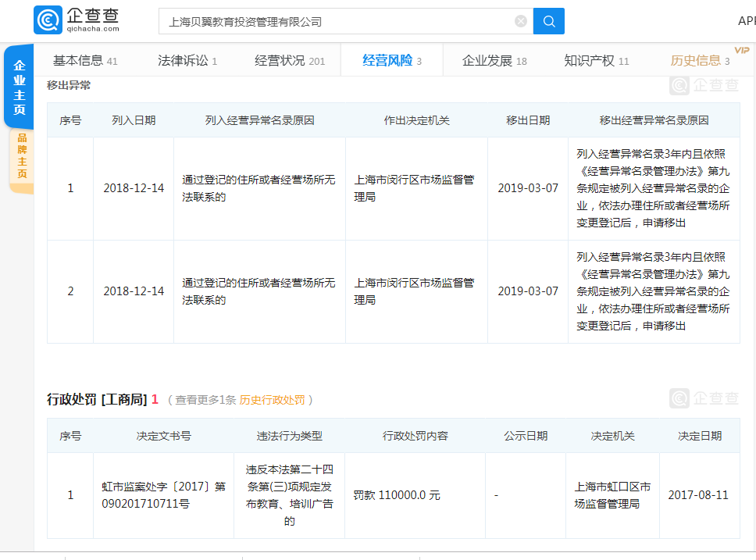Click the 行政处罚内容 column header
Screen dimensions: 756x560
click(415, 436)
